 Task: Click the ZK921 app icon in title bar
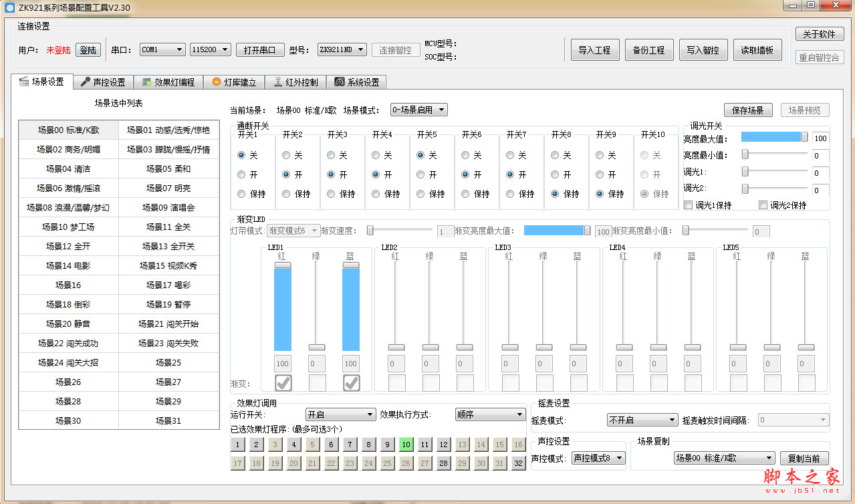coord(9,7)
